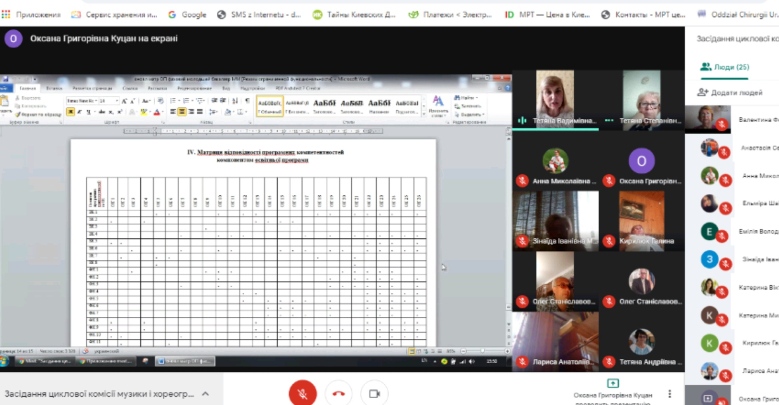Viewport: 779px width, 405px height.
Task: Select the Название style
Action: pyautogui.click(x=379, y=106)
